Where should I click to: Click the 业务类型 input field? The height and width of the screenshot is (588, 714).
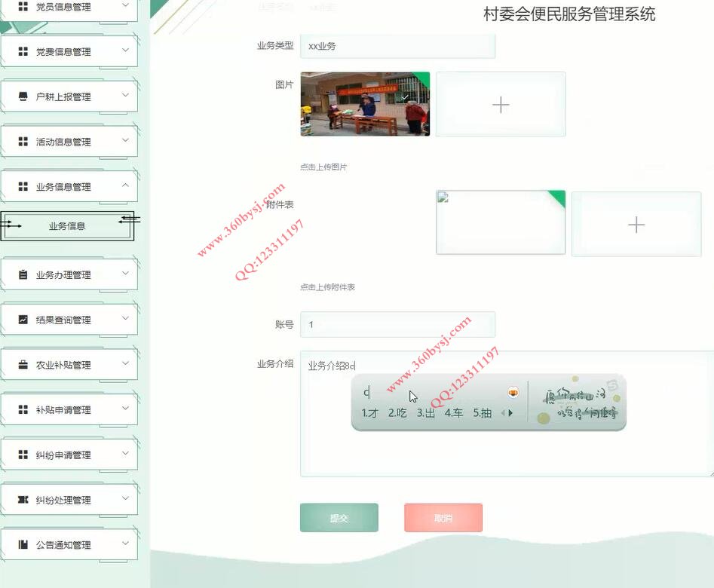pyautogui.click(x=397, y=46)
